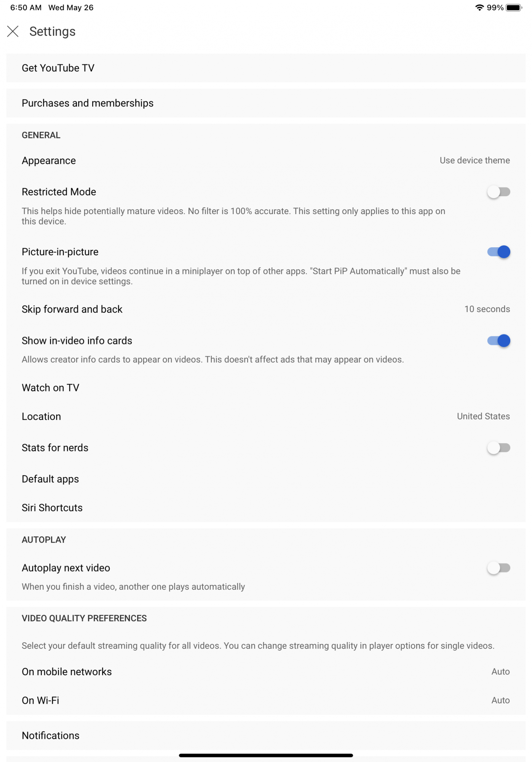Change Skip forward and back duration
The height and width of the screenshot is (762, 532).
(266, 309)
